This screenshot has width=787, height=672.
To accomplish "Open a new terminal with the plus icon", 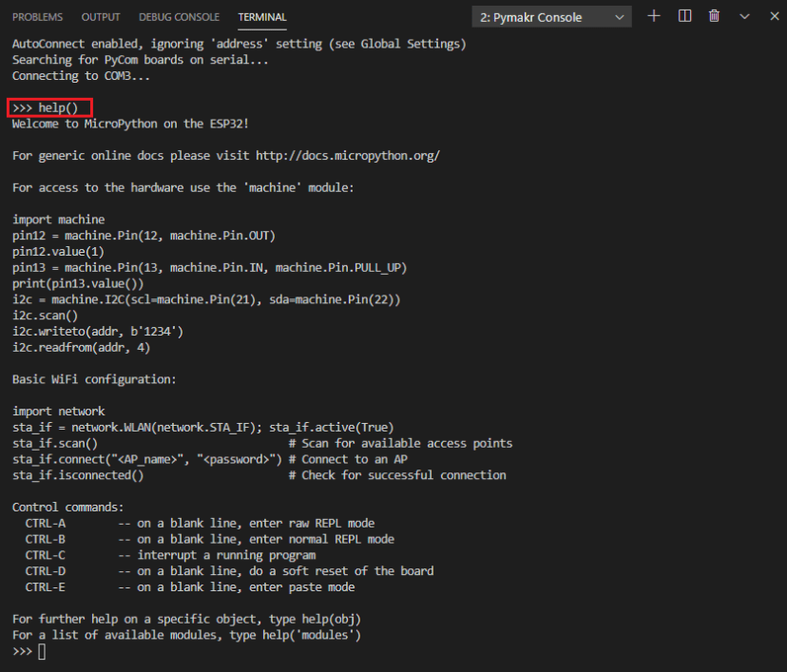I will point(653,16).
